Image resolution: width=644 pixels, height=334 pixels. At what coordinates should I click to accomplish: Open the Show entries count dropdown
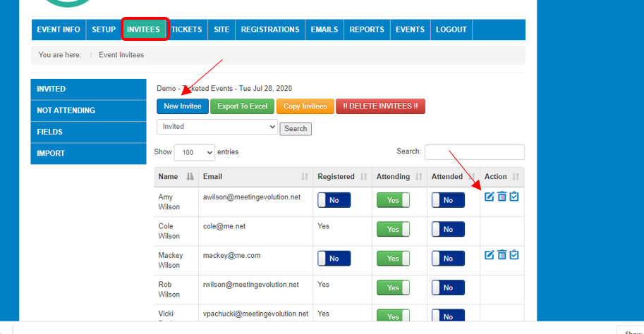194,152
